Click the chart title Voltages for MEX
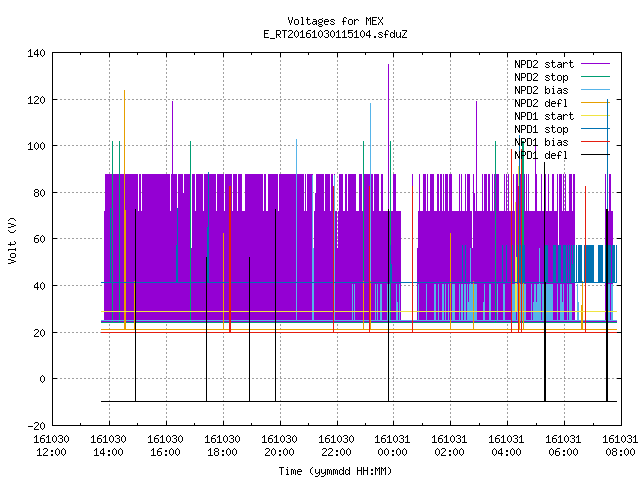This screenshot has height=480, width=640. 335,21
